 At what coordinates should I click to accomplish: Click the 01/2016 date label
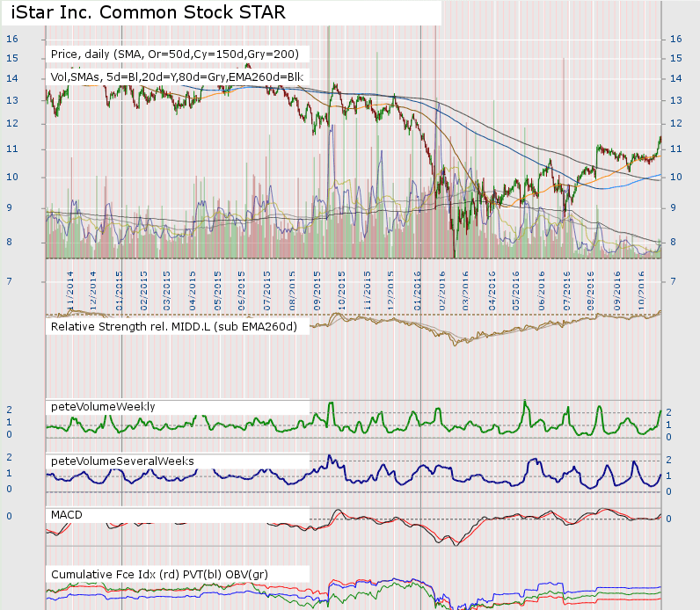pos(418,291)
